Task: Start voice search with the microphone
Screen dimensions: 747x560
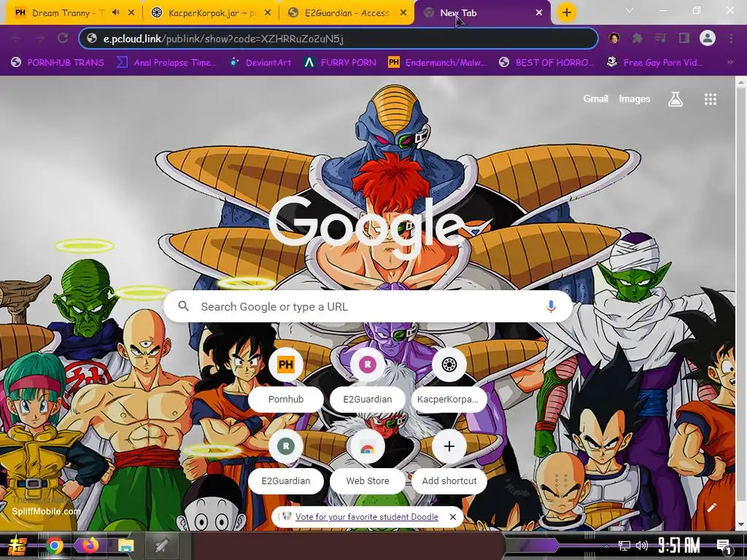Action: tap(551, 306)
